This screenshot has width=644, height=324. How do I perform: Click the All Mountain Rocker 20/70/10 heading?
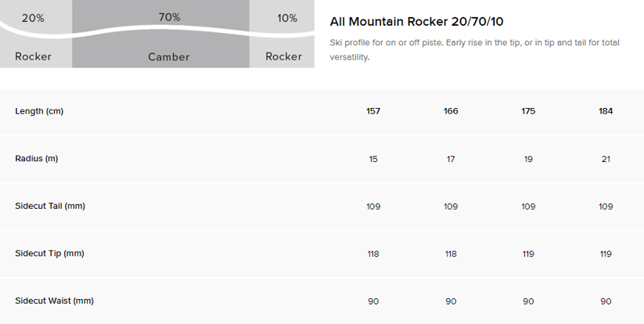[x=416, y=21]
